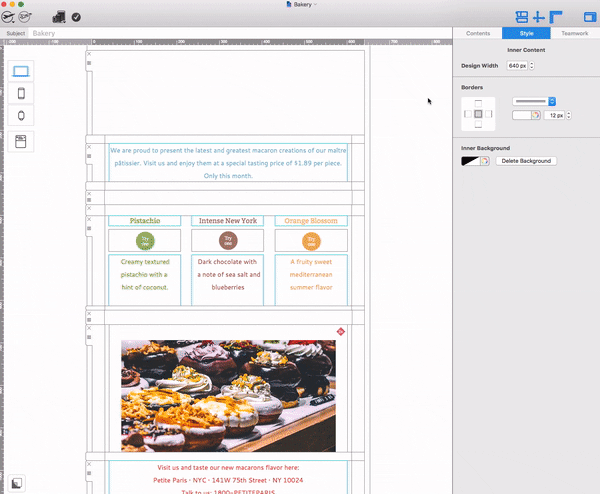Click the Delete Background button

click(x=526, y=161)
